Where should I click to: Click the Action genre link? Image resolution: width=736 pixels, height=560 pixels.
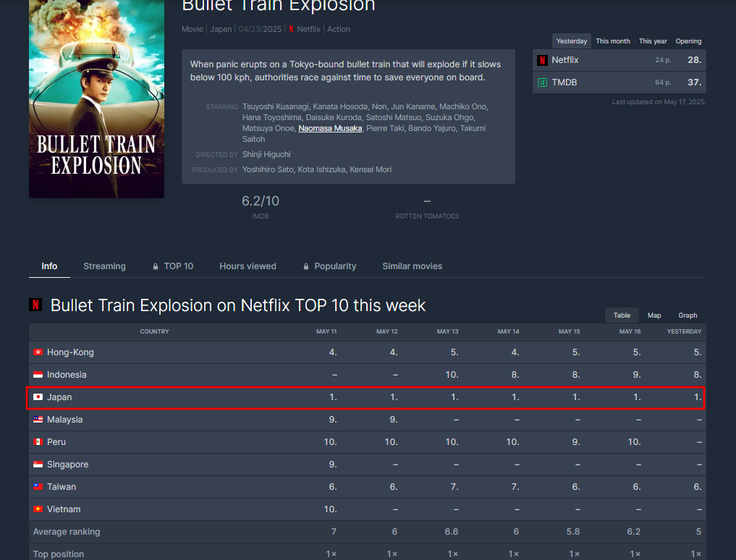coord(339,30)
